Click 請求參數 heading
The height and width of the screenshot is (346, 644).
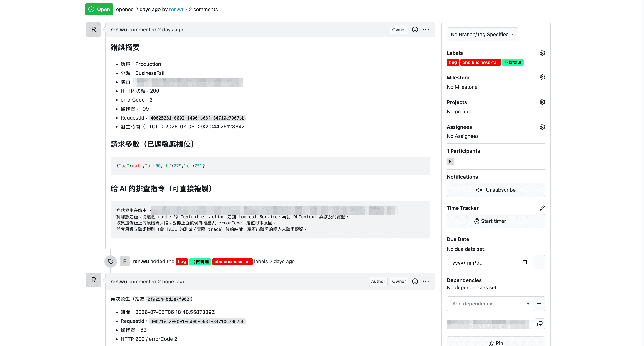point(152,144)
